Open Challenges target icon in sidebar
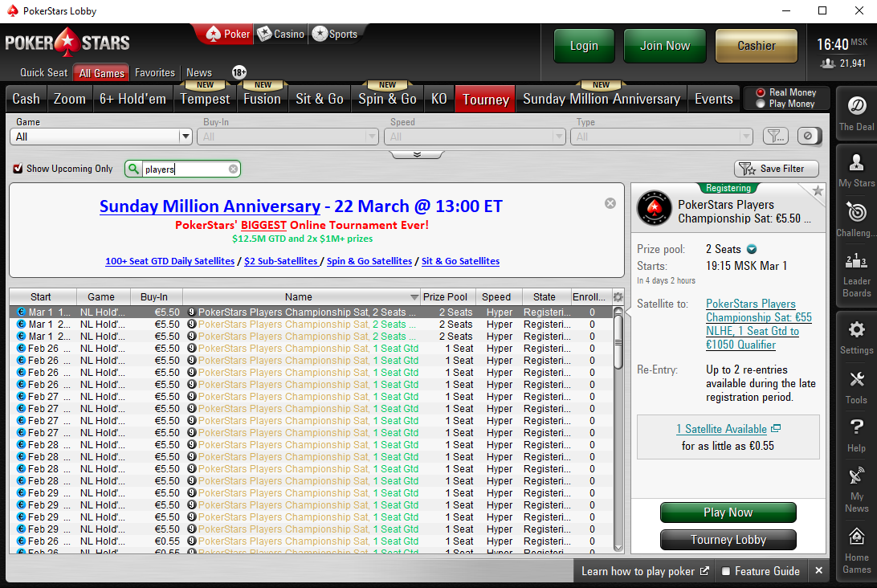 856,220
